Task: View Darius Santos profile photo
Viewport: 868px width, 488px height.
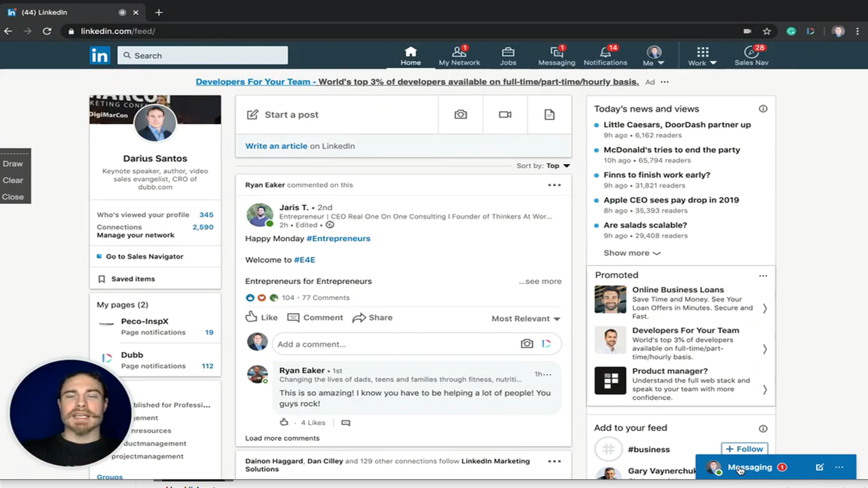Action: tap(155, 123)
